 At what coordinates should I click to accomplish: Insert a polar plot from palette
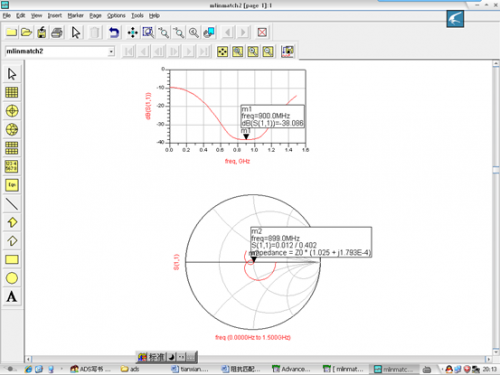tap(12, 111)
